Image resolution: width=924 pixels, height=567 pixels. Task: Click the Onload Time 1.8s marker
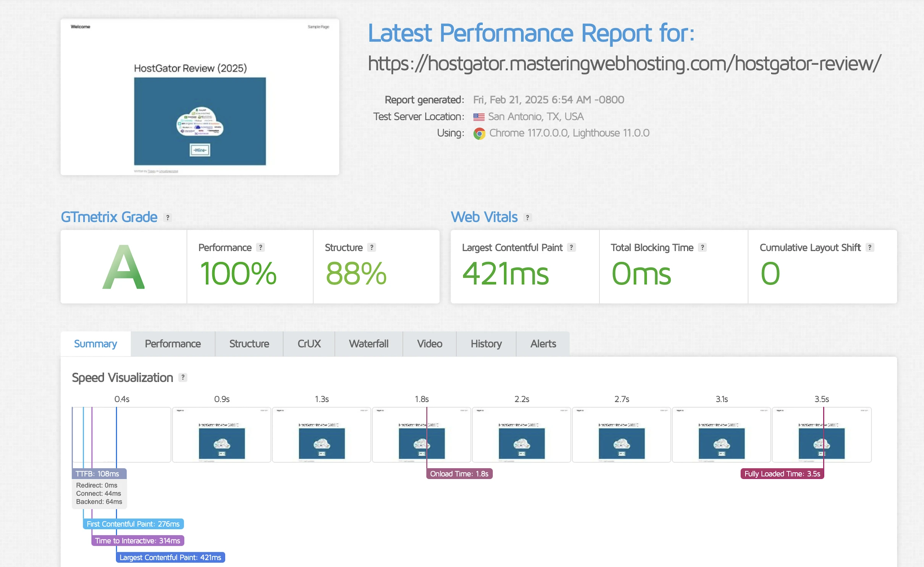(459, 474)
